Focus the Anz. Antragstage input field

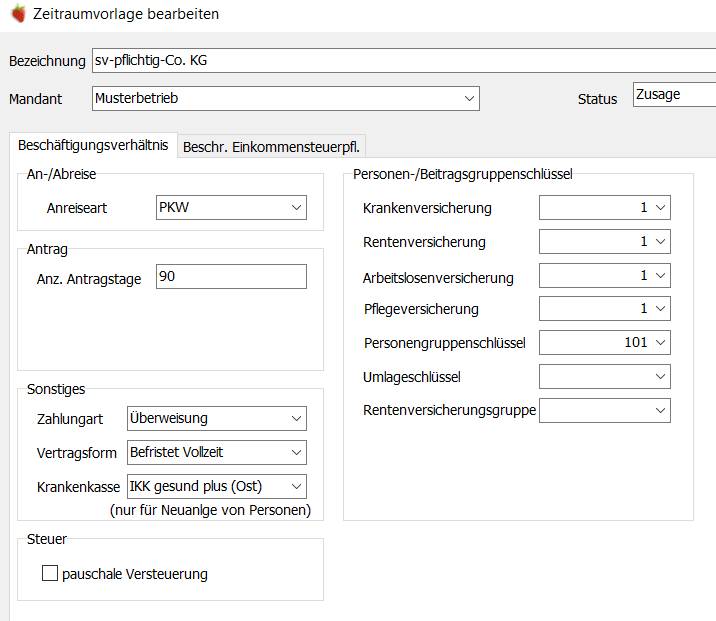click(231, 276)
